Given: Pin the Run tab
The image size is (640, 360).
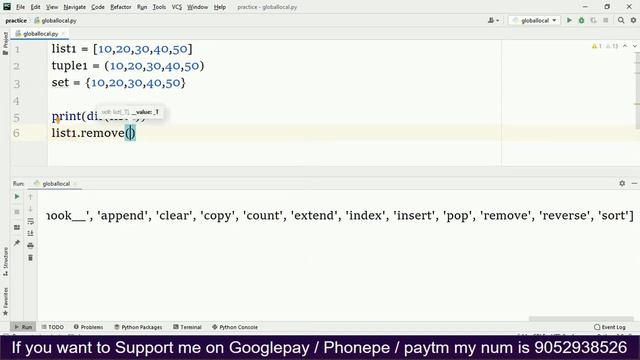Looking at the screenshot, I should 17,243.
